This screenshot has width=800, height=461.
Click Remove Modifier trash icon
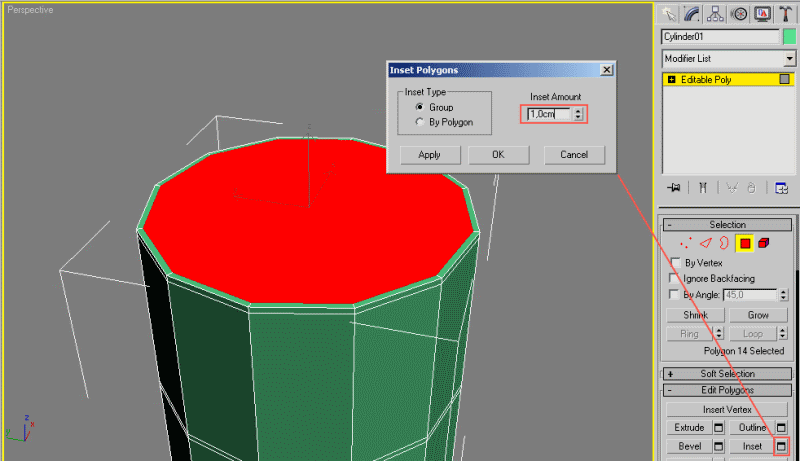click(x=752, y=188)
